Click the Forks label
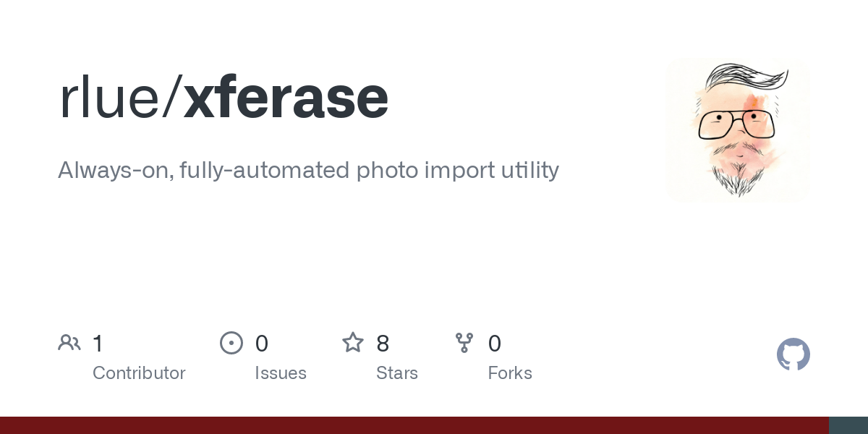The width and height of the screenshot is (868, 434). point(510,373)
